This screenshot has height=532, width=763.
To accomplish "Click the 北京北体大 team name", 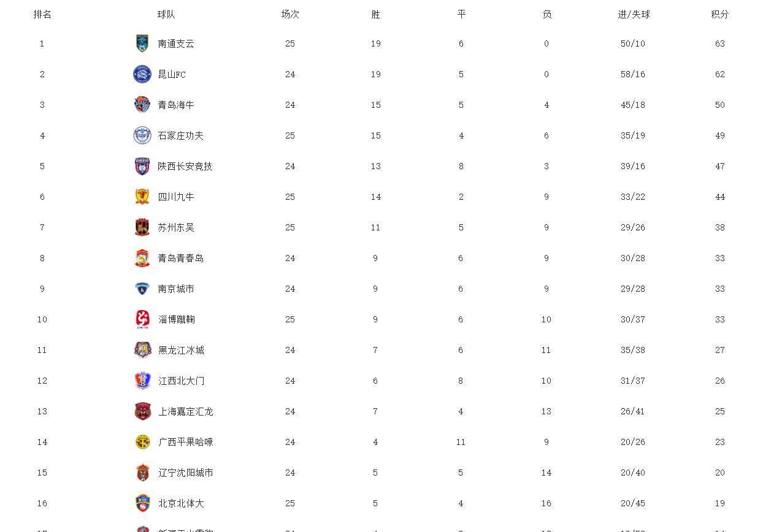I will coord(181,503).
